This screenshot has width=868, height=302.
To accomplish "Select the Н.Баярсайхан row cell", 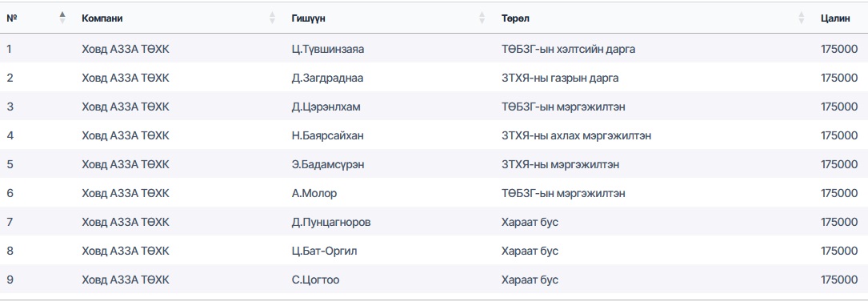I will coord(328,135).
